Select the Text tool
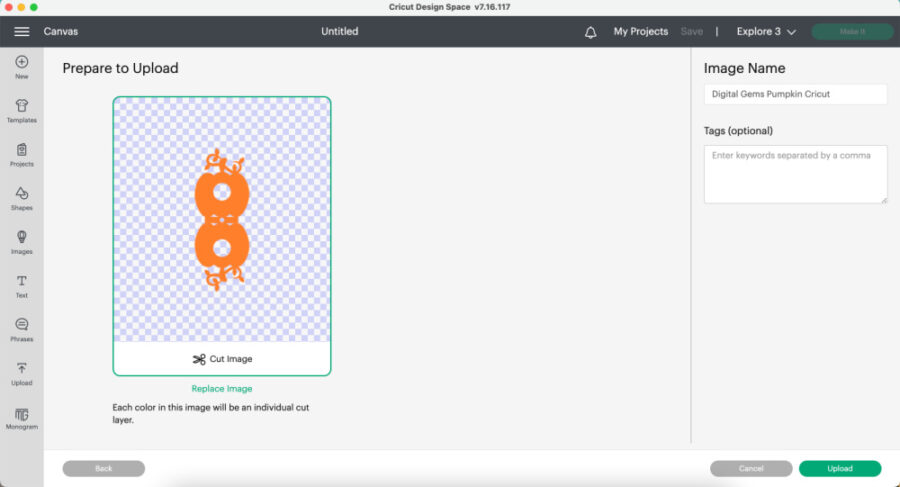900x487 pixels. [x=22, y=285]
